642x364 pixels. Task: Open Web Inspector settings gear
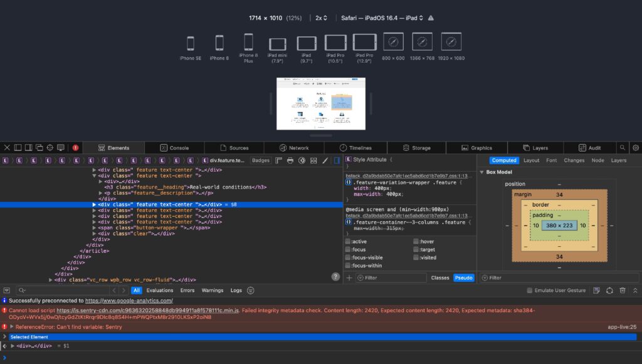(635, 148)
